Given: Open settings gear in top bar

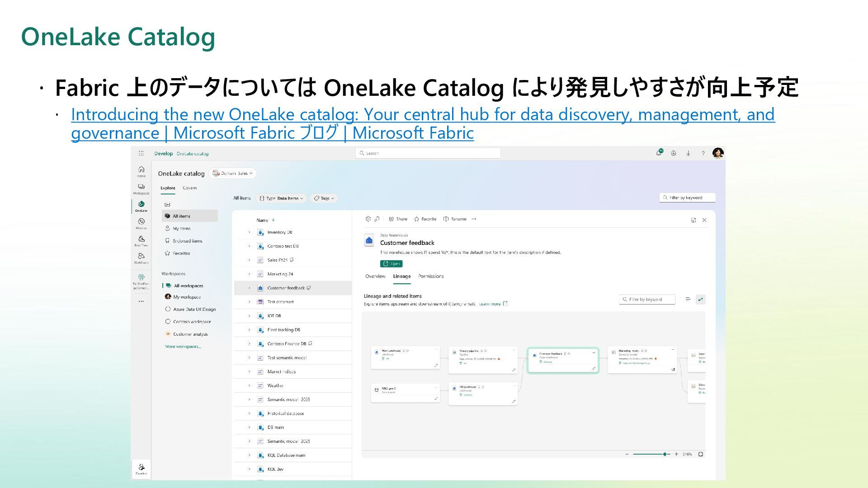Looking at the screenshot, I should [674, 153].
